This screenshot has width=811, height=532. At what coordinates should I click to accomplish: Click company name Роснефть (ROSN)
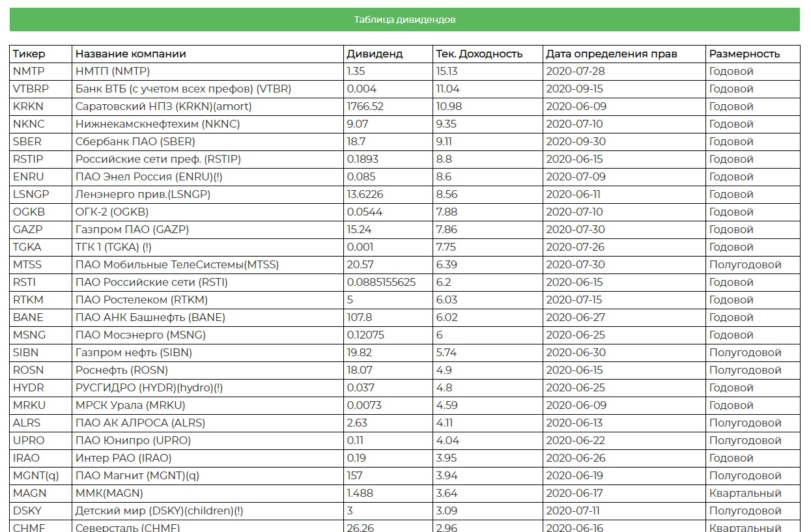(122, 371)
